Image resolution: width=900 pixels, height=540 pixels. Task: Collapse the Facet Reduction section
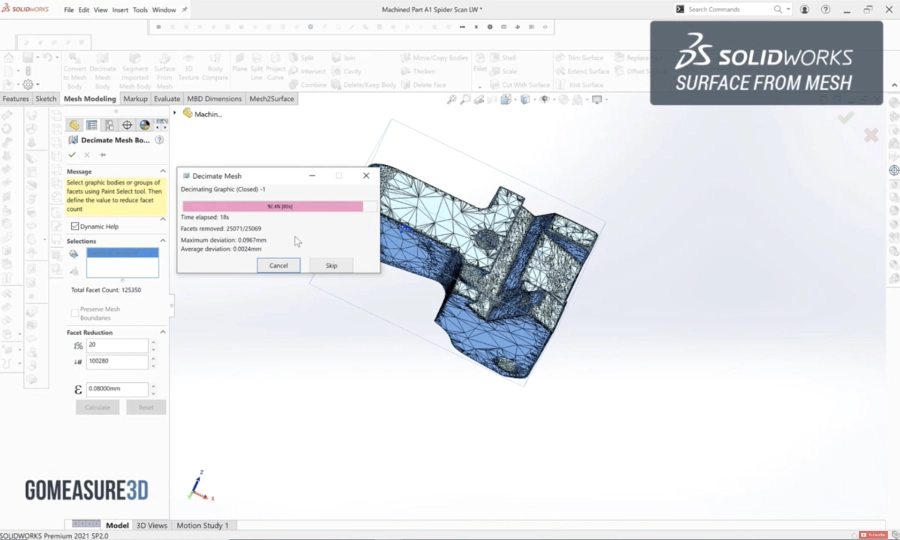[x=162, y=332]
